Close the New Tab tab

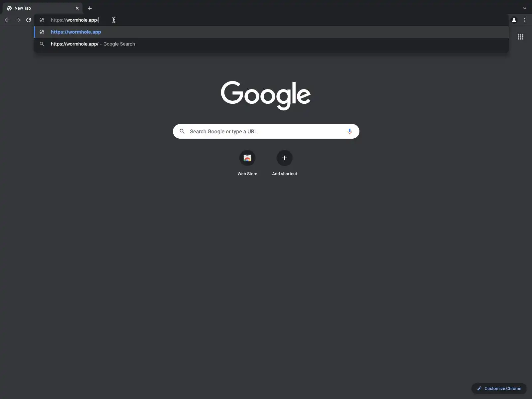77,8
